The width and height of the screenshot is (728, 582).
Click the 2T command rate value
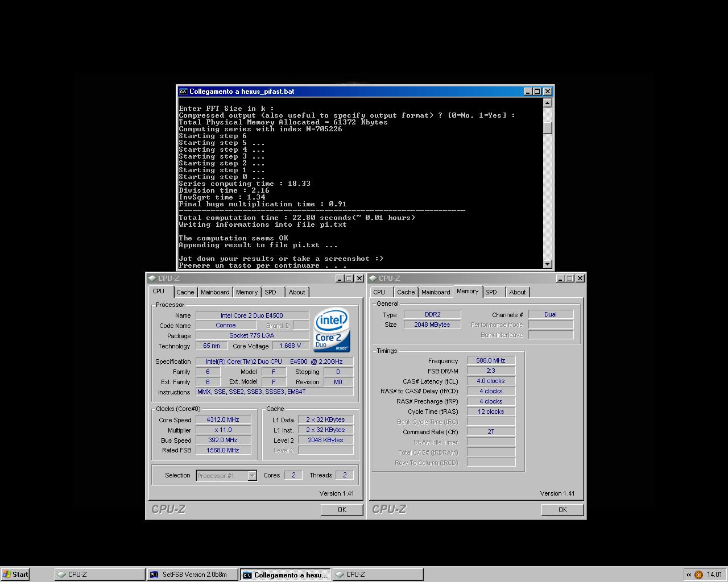[491, 432]
